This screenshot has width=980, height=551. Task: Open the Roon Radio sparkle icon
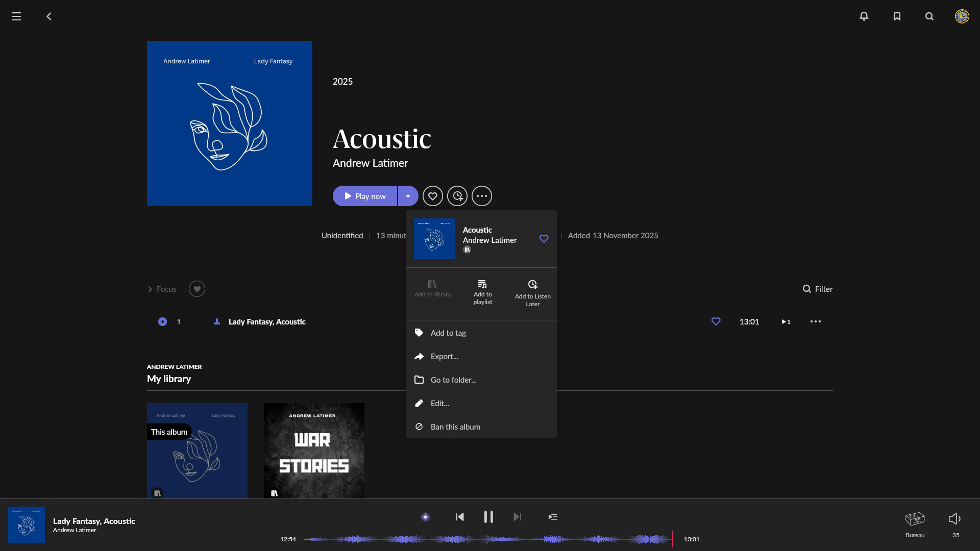(x=425, y=517)
